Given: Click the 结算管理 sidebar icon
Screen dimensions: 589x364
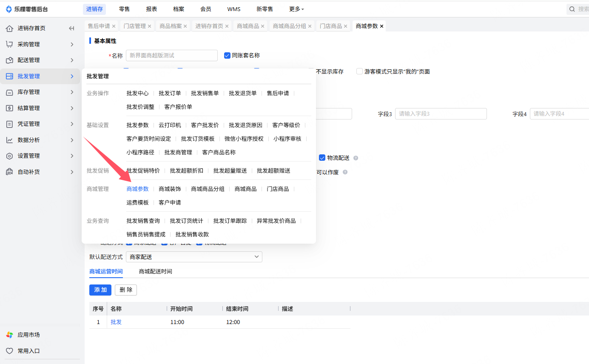Looking at the screenshot, I should coord(9,108).
